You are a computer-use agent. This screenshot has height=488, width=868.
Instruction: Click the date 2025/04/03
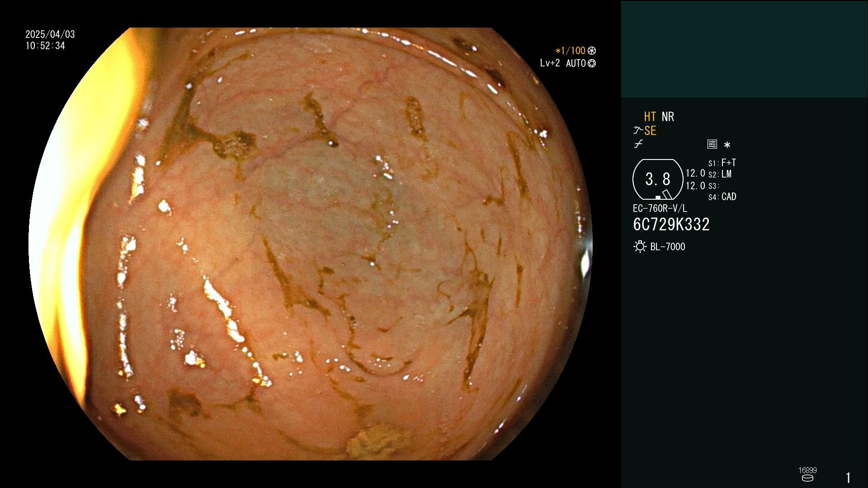point(50,34)
